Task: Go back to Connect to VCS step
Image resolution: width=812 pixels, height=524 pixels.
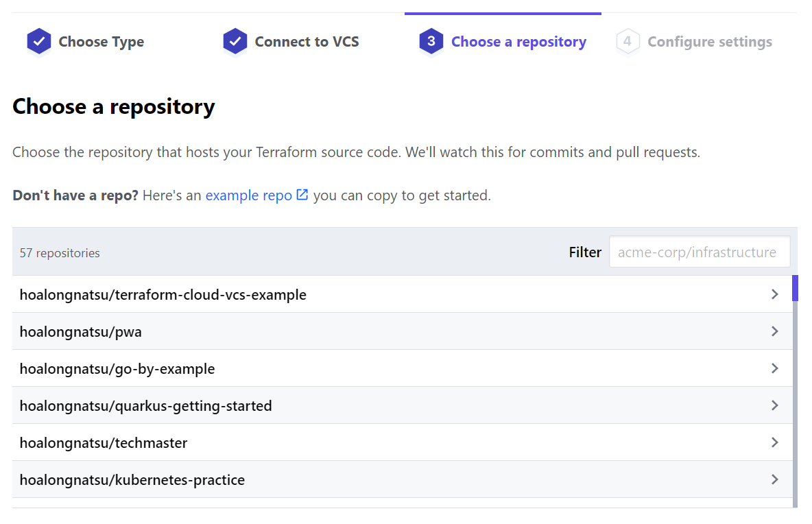Action: coord(307,42)
